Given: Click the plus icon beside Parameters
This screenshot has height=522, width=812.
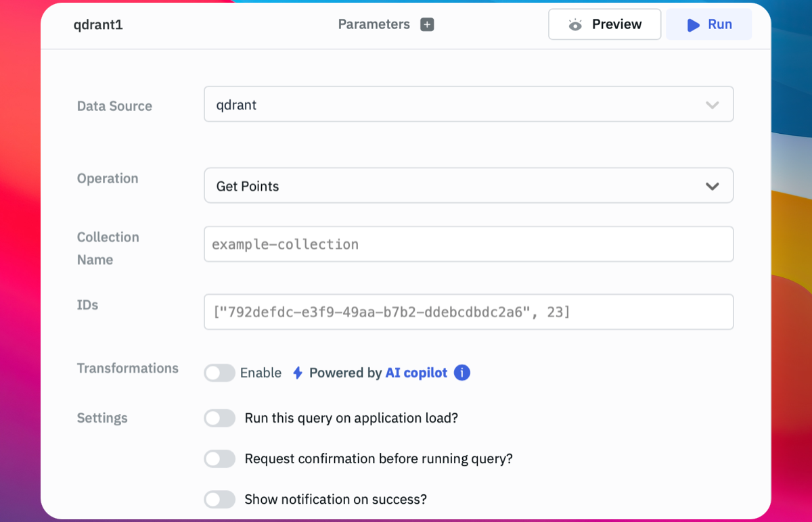Looking at the screenshot, I should coord(427,25).
